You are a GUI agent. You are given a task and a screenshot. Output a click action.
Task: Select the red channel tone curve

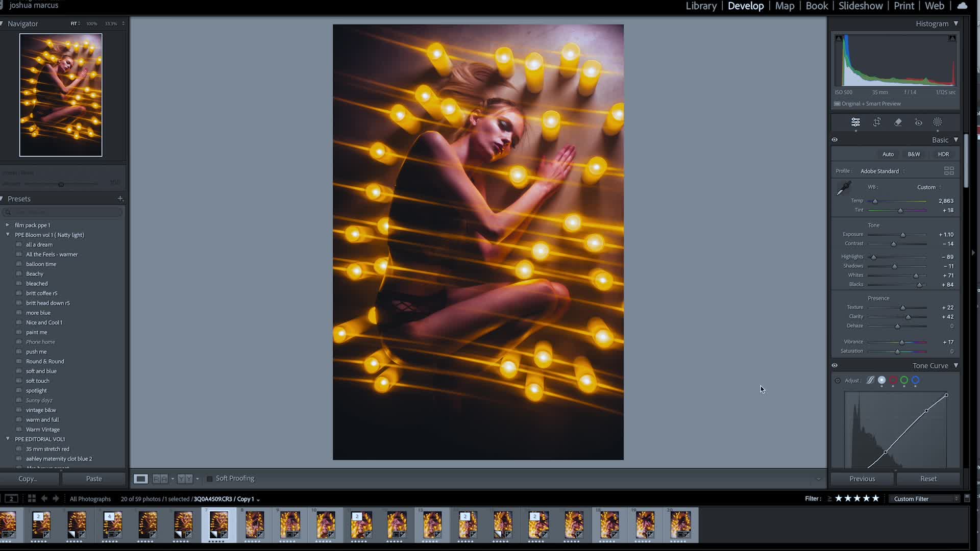tap(893, 381)
